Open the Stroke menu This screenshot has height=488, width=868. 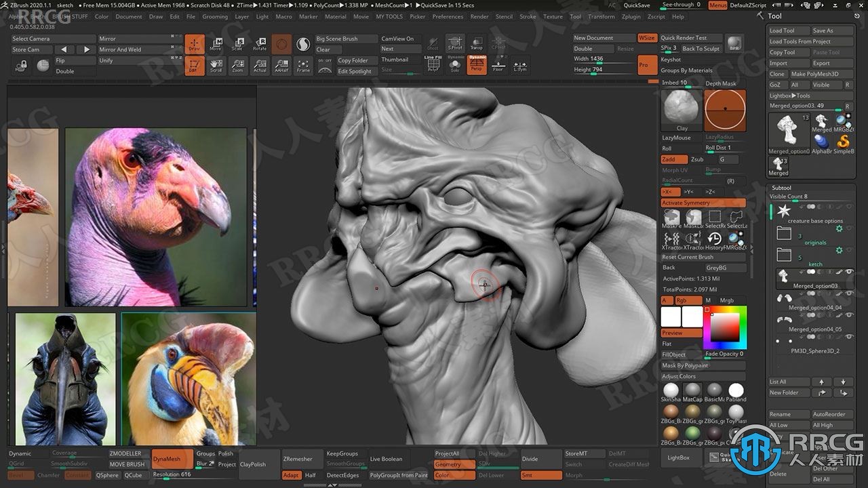pyautogui.click(x=528, y=16)
